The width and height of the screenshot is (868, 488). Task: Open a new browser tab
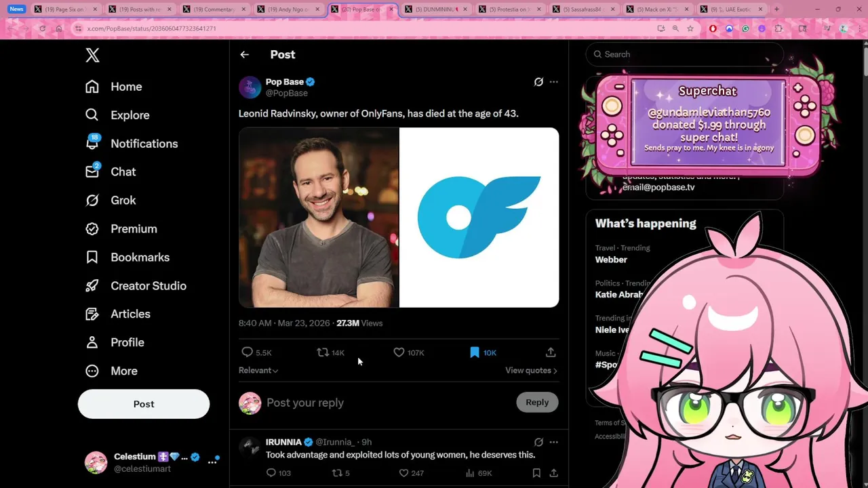tap(776, 9)
